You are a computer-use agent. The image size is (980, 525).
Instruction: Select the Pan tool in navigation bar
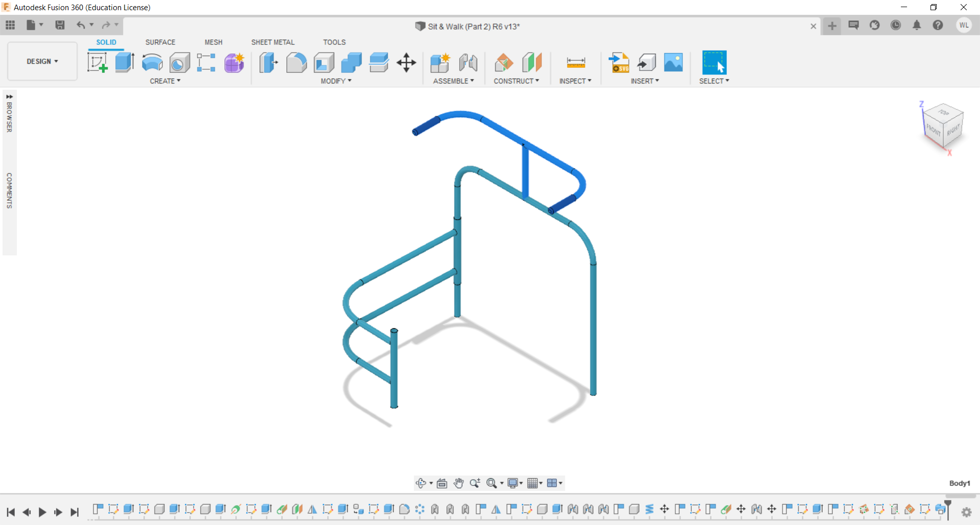(458, 483)
